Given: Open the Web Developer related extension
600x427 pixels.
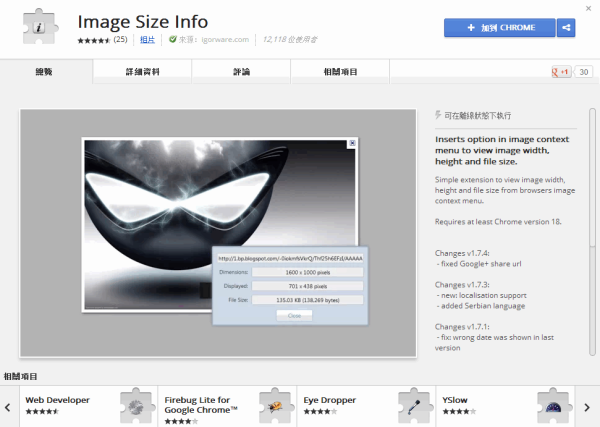Looking at the screenshot, I should pyautogui.click(x=58, y=400).
